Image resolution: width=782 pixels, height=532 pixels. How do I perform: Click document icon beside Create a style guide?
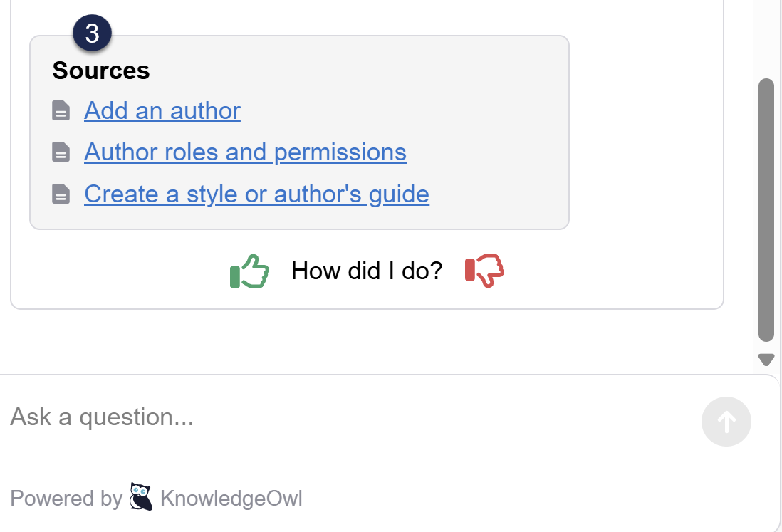pyautogui.click(x=61, y=194)
